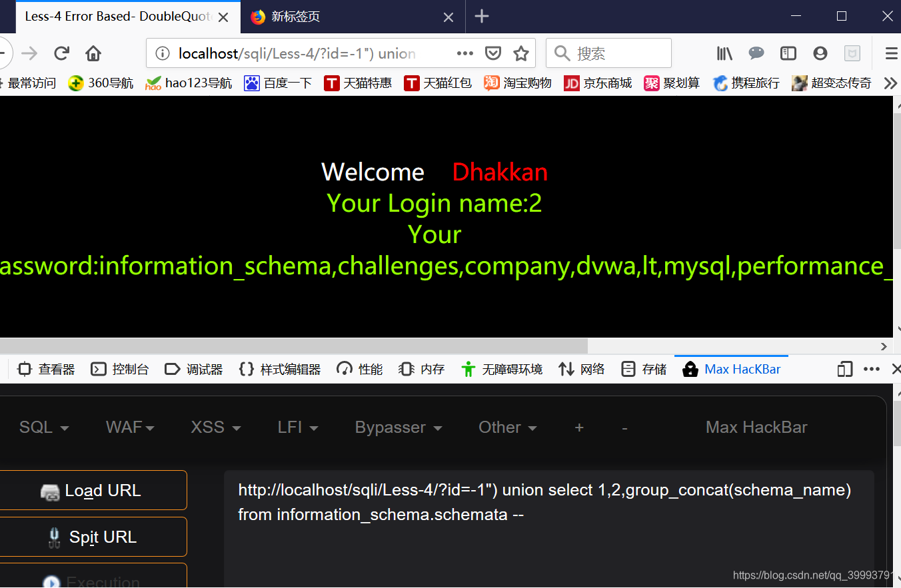Open the 控制台 console tab

(120, 369)
